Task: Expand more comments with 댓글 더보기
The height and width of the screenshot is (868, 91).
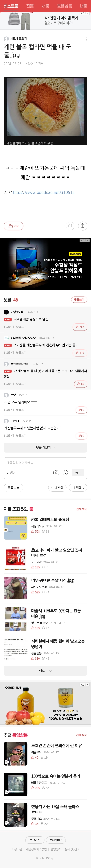Action: point(45,447)
